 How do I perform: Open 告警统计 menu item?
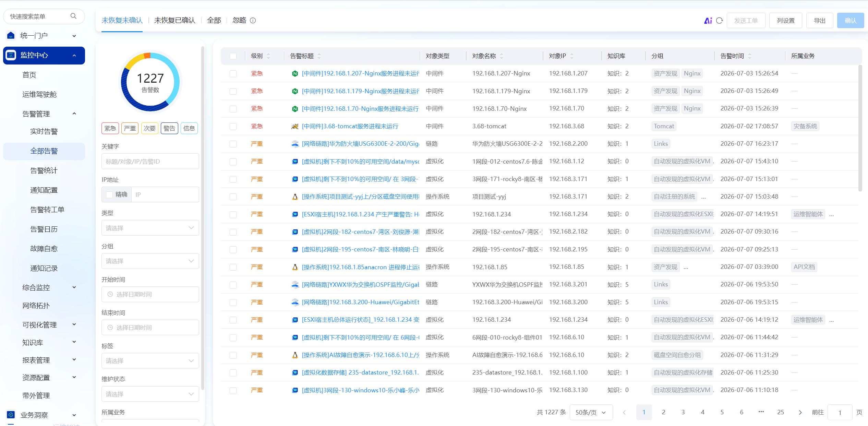(44, 170)
